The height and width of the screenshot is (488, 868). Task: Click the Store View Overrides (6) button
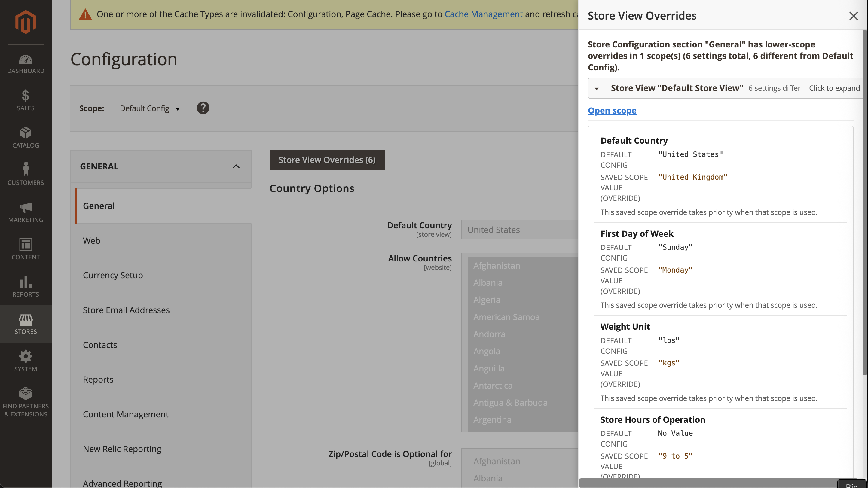pos(327,160)
